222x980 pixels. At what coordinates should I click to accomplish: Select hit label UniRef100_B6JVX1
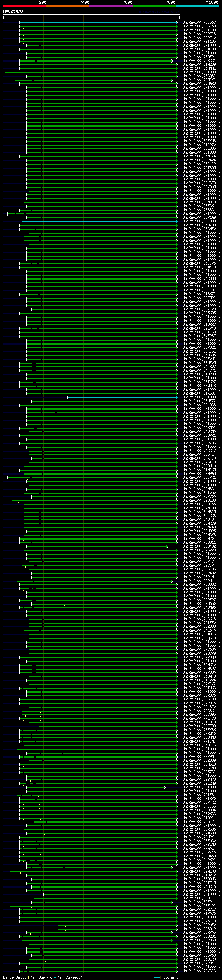199,477
